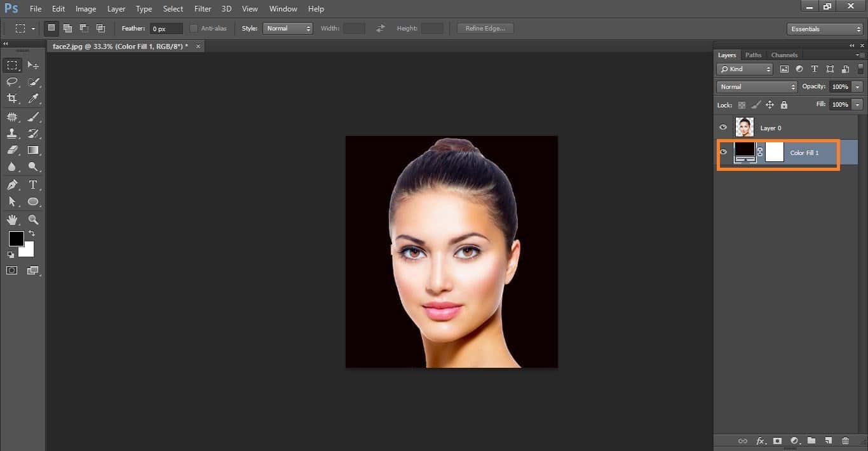Click the Feather input field
Image resolution: width=868 pixels, height=451 pixels.
pos(166,29)
